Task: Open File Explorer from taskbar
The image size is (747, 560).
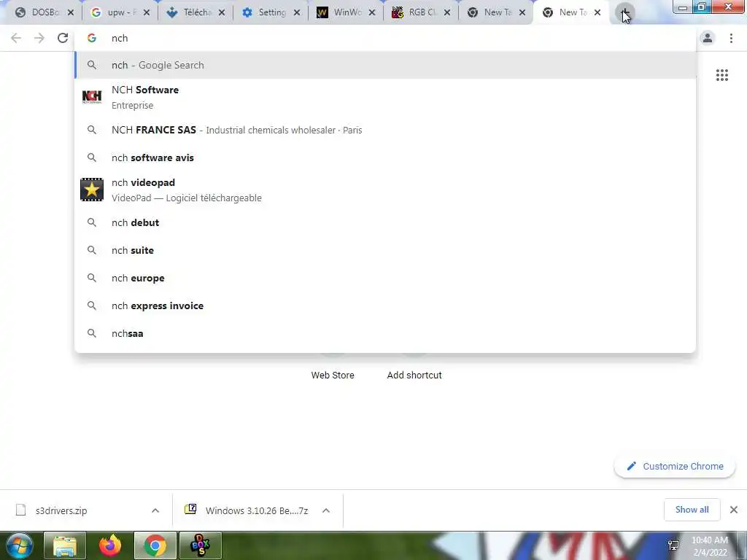Action: click(x=65, y=545)
